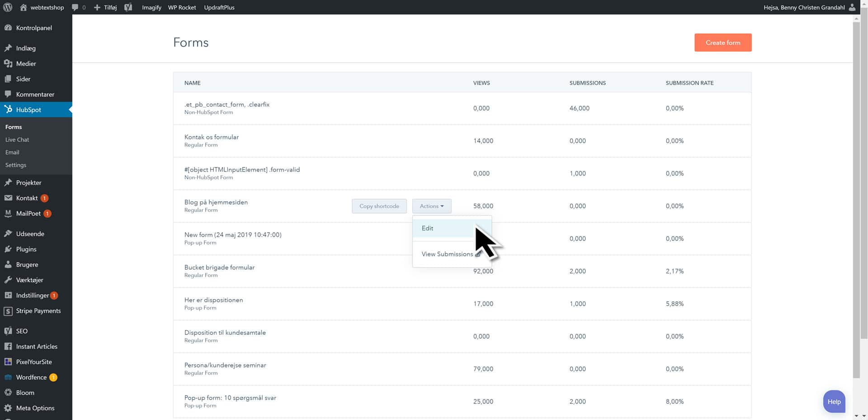Click the Copy shortcode button
868x420 pixels.
[379, 206]
